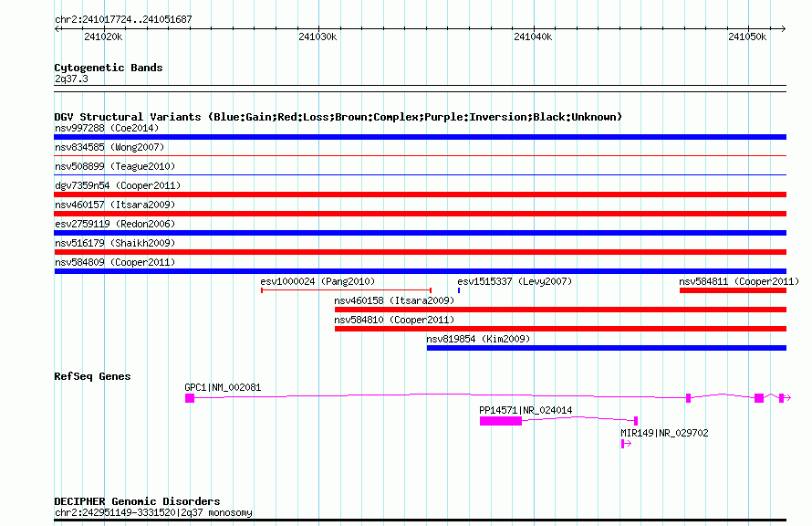Click the 241020k ruler tick label

click(x=103, y=37)
